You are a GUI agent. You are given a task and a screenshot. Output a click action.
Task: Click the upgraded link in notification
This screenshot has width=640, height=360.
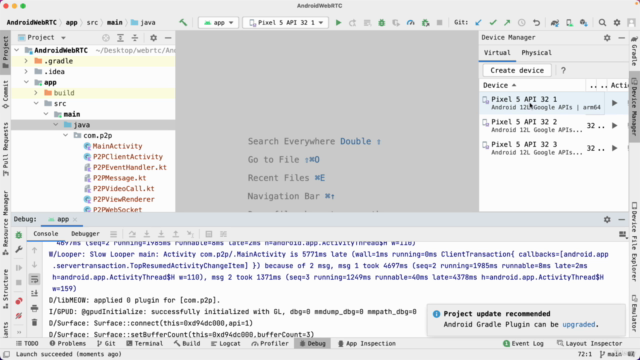coord(578,324)
